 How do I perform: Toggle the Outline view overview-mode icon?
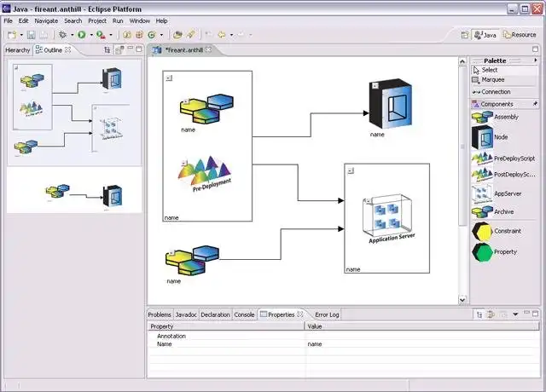119,50
